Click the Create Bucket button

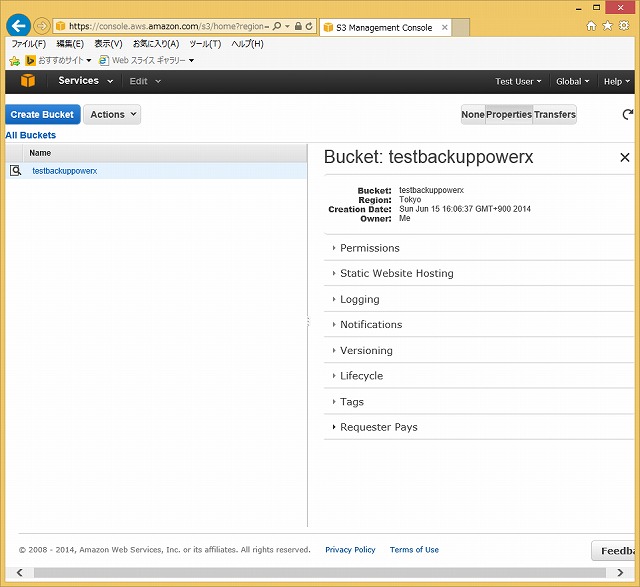tap(42, 114)
